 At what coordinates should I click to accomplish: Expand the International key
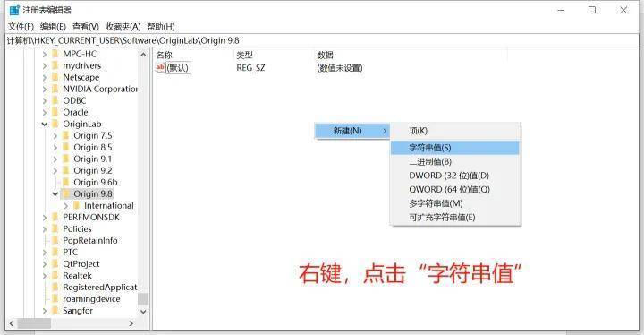[x=65, y=206]
